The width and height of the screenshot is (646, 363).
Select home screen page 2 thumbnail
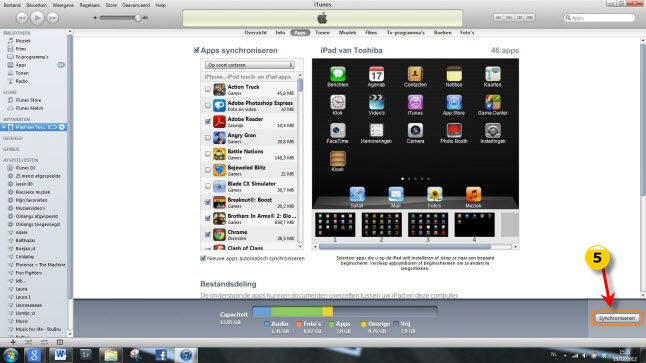(382, 225)
